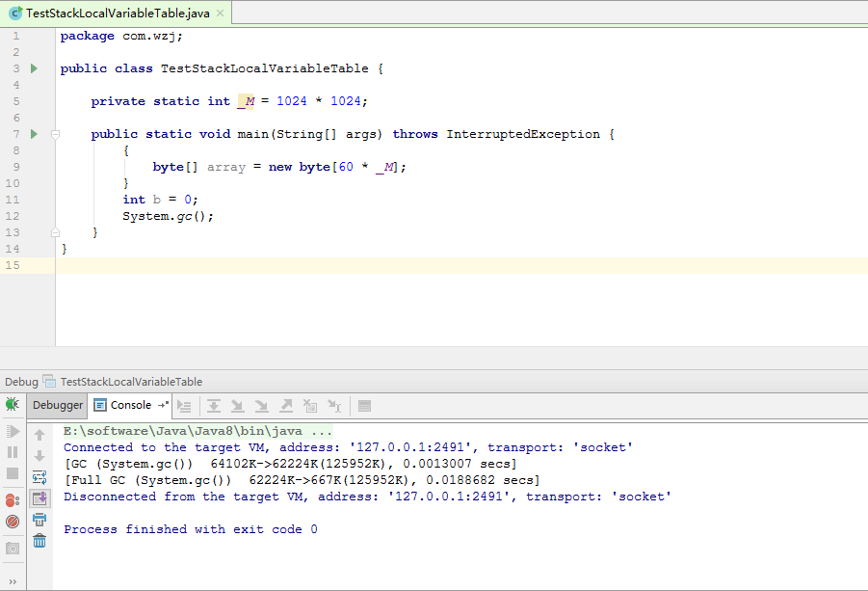Screen dimensions: 868x591
Task: Run main method from line 7 gutter arrow
Action: pyautogui.click(x=35, y=134)
